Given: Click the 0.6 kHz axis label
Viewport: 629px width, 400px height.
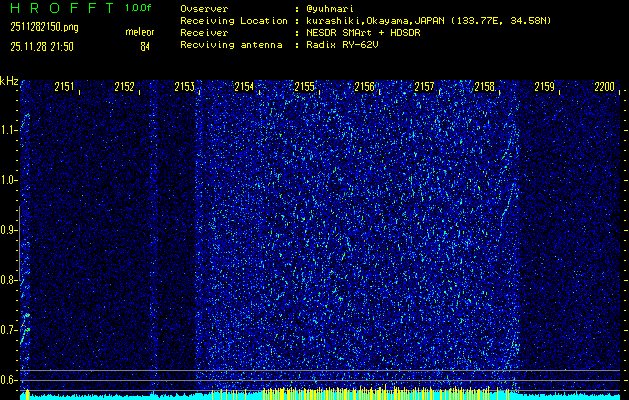Looking at the screenshot, I should click(7, 380).
